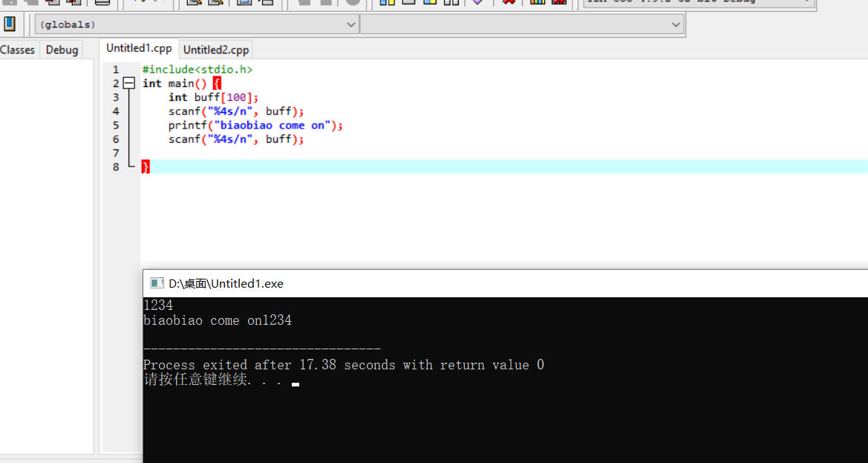Select the Untitled1.cpp editor tab

pos(139,48)
